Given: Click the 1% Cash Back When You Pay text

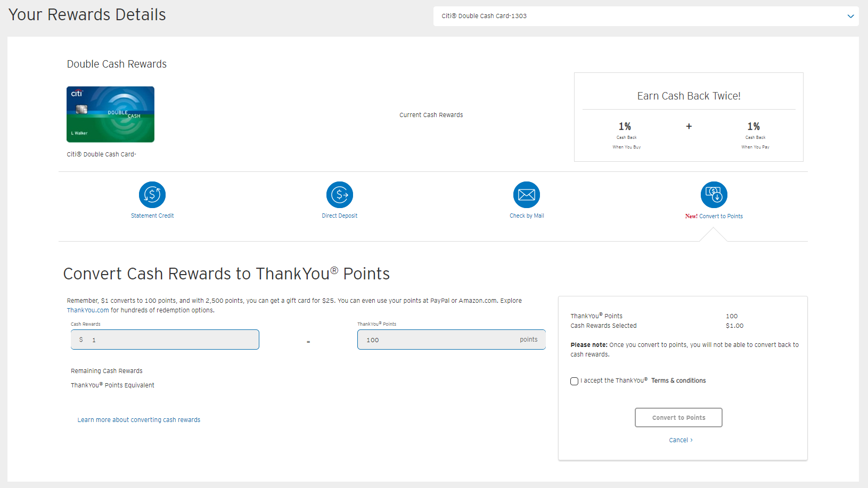Looking at the screenshot, I should pos(755,135).
